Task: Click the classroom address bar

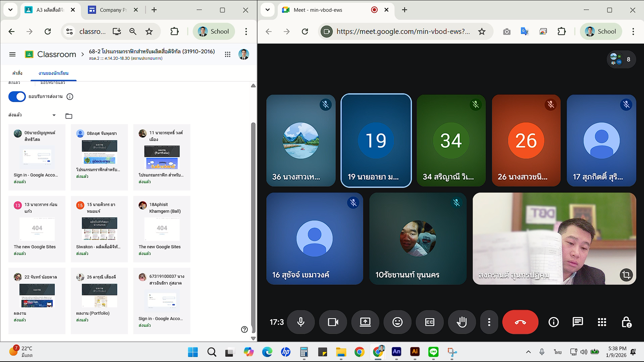Action: pos(93,32)
